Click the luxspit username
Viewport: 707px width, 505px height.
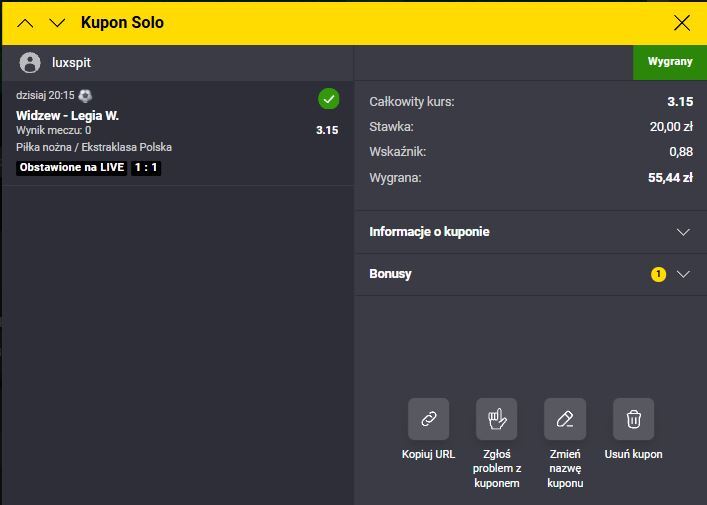[x=71, y=63]
